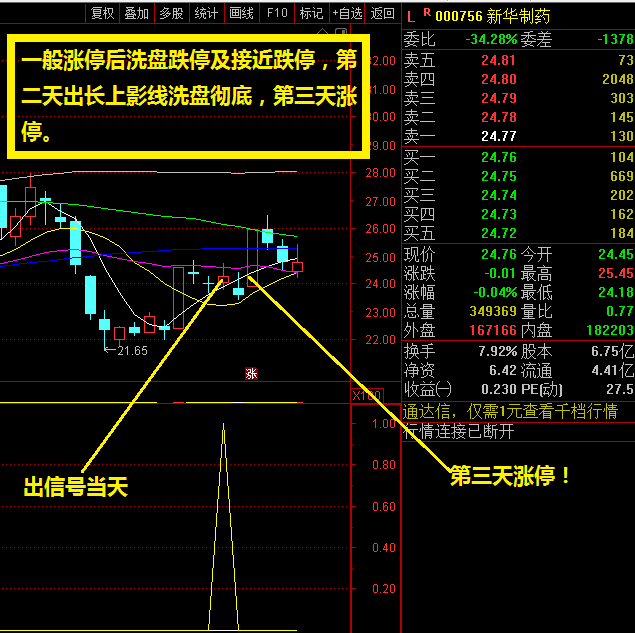
Task: Click the 21.65 lowest price label
Action: [132, 351]
